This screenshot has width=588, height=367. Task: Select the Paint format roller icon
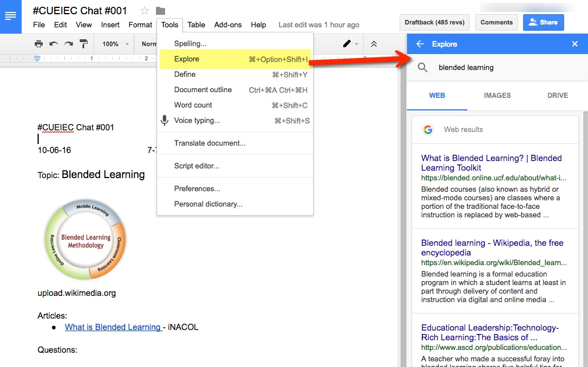[84, 44]
